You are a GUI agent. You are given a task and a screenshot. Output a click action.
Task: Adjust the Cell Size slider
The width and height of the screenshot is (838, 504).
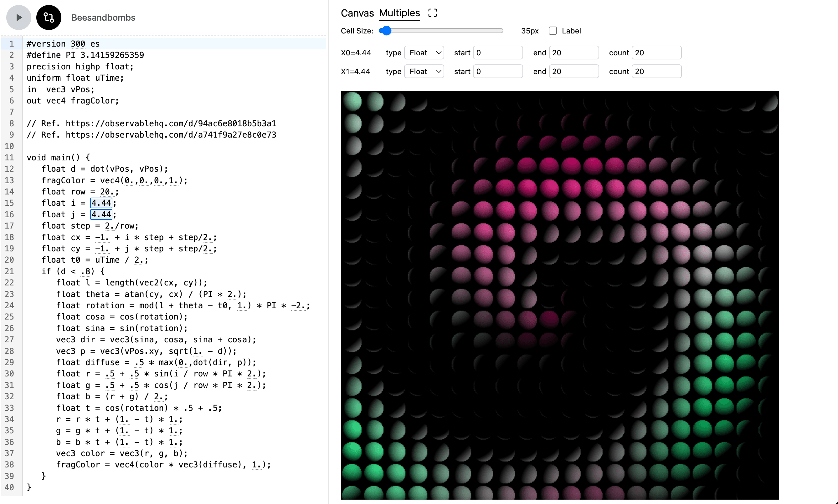point(386,31)
